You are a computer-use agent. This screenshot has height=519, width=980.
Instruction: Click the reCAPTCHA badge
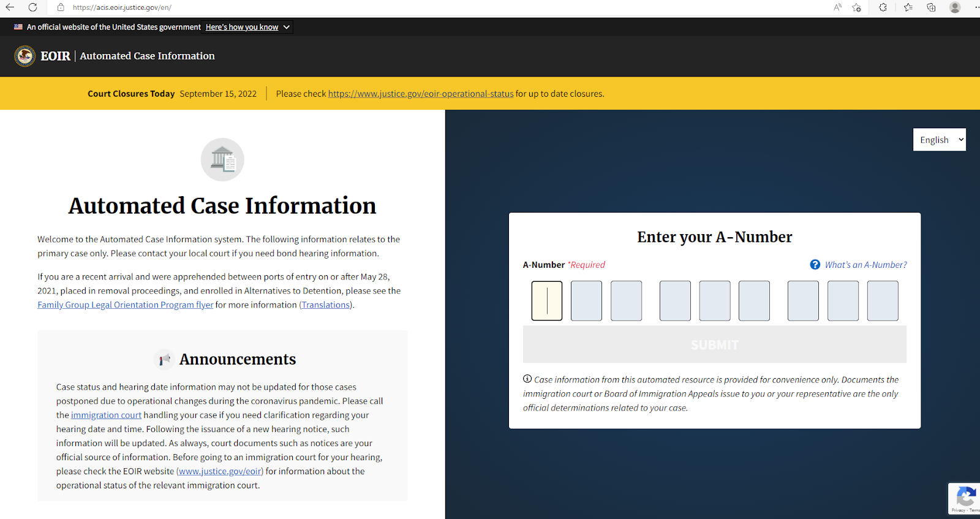965,499
